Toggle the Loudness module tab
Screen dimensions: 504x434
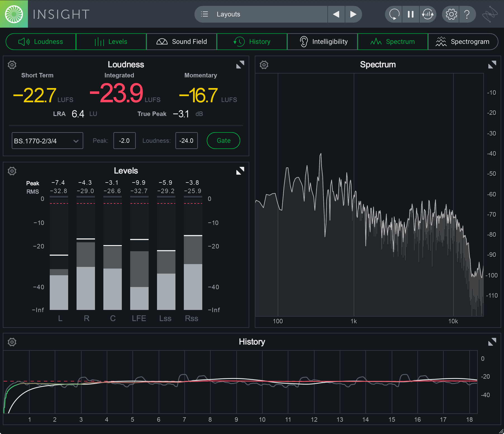tap(41, 42)
